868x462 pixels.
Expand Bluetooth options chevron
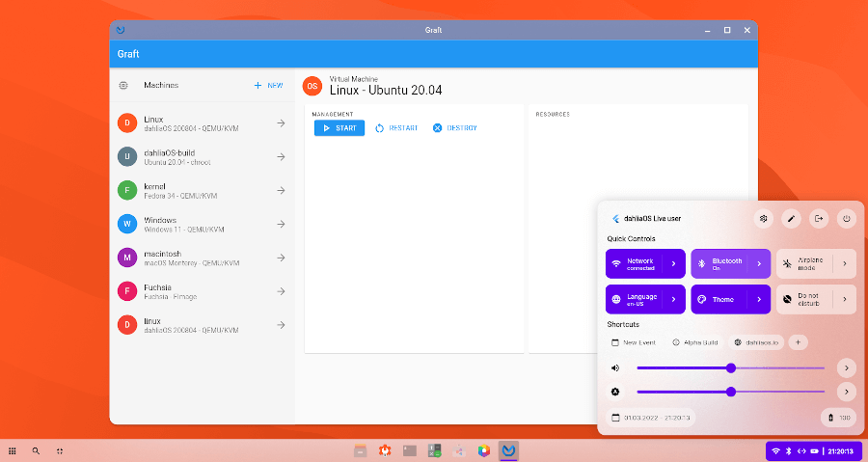(759, 264)
